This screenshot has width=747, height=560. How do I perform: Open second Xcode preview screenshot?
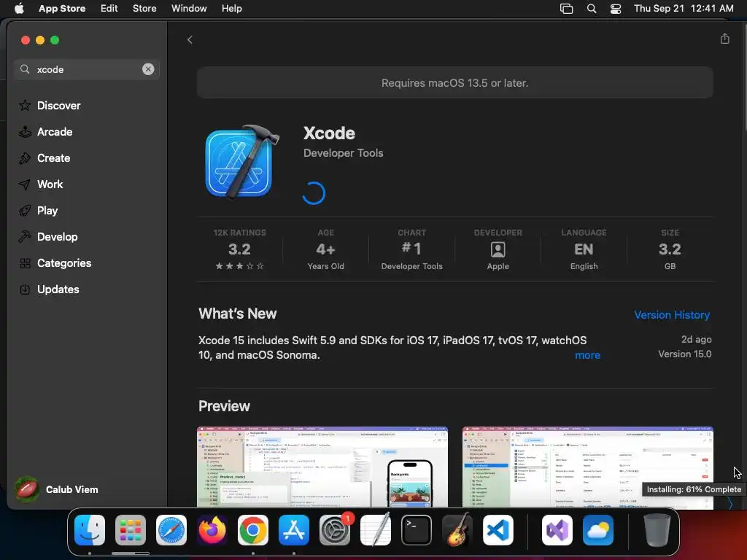pos(587,467)
